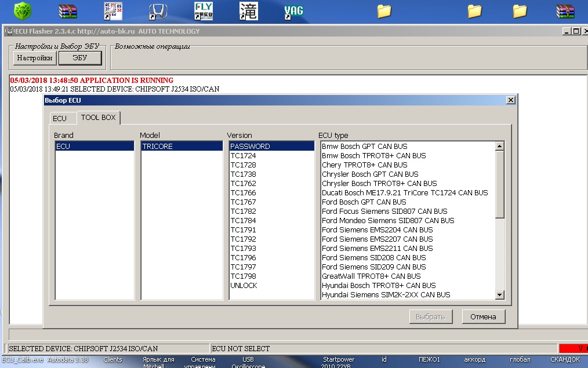
Task: Minimize the ECU Flasher window
Action: point(567,31)
